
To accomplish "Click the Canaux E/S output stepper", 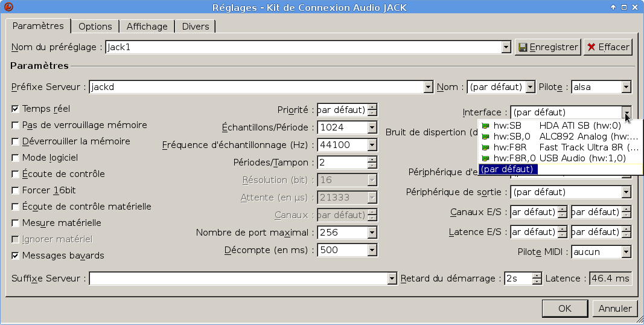I will (x=626, y=212).
